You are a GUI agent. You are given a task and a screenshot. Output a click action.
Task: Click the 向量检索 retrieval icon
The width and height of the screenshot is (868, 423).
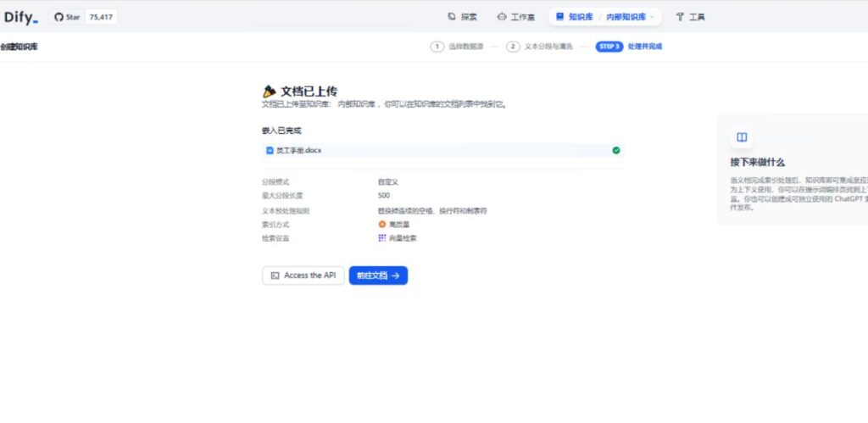tap(382, 238)
